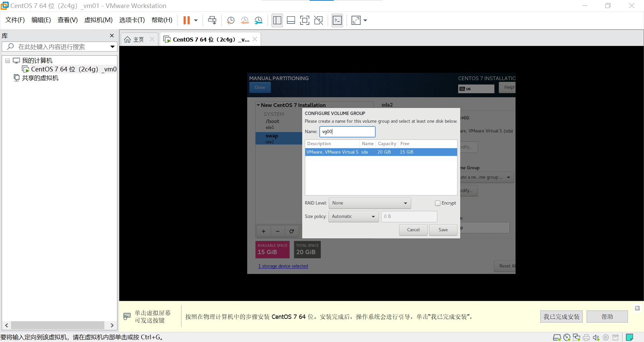Toggle the library sidebar view icon
644x342 pixels.
(277, 20)
